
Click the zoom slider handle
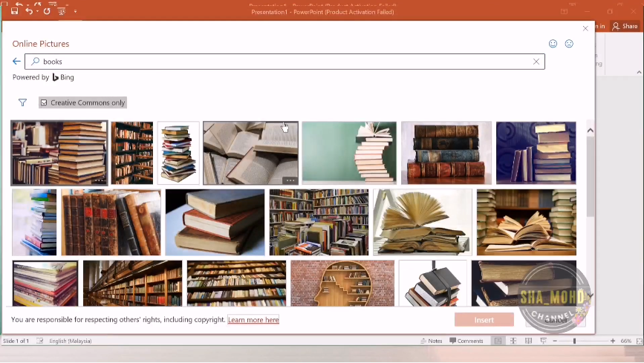pyautogui.click(x=575, y=341)
